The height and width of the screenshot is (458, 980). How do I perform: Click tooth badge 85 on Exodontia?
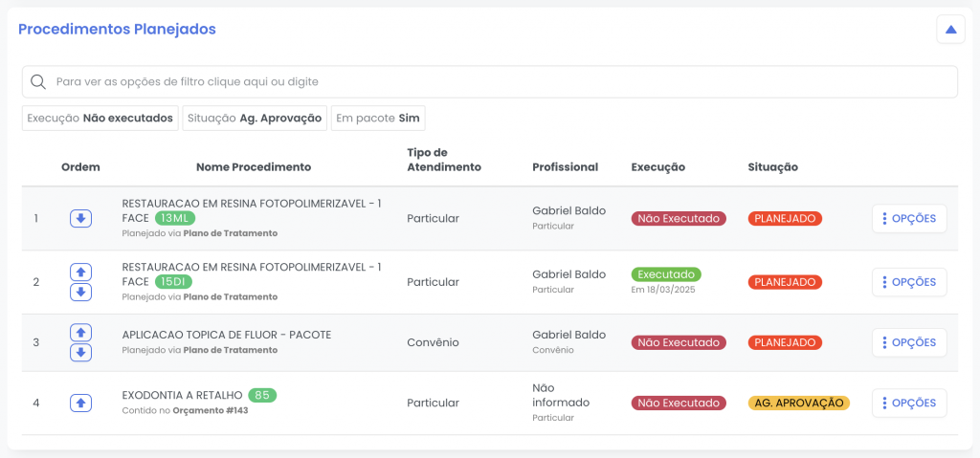click(261, 395)
